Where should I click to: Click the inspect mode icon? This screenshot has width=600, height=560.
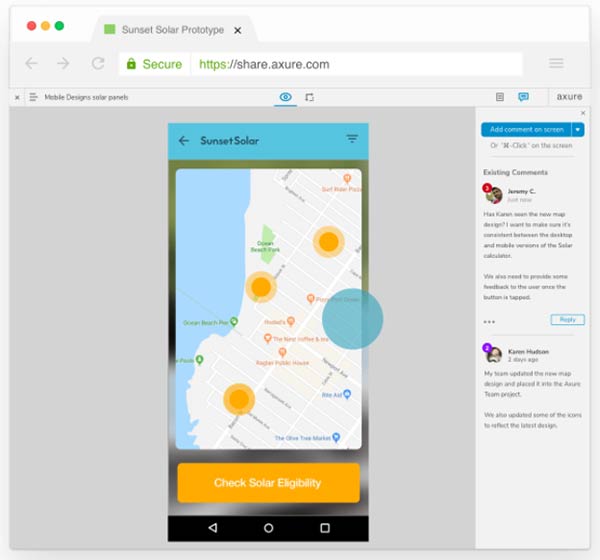pos(310,97)
